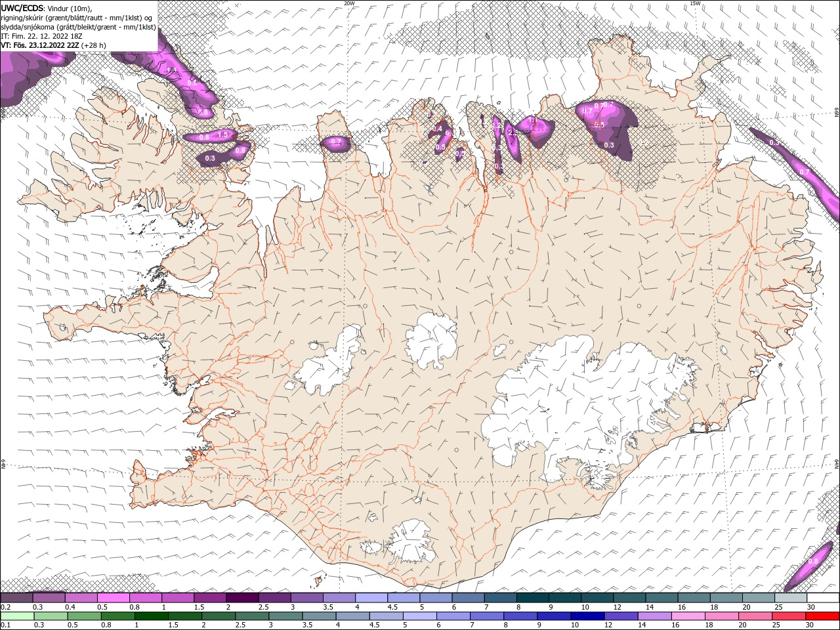The width and height of the screenshot is (840, 630).
Task: Pick the upper legend swatch labeled 12
Action: (630, 598)
